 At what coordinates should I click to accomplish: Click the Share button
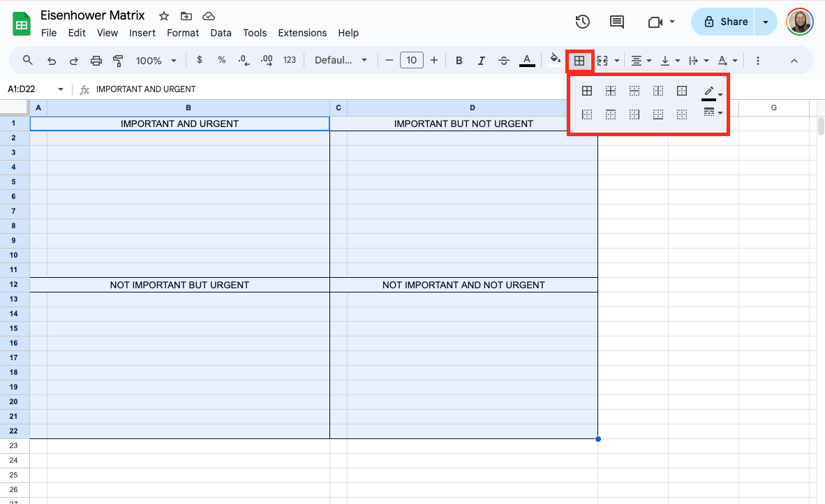(x=726, y=22)
